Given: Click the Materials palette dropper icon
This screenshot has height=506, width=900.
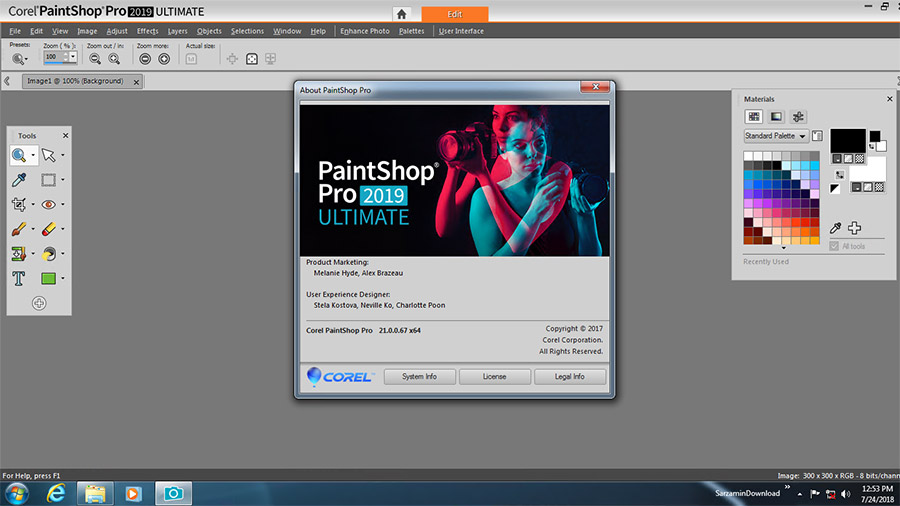Looking at the screenshot, I should 836,228.
